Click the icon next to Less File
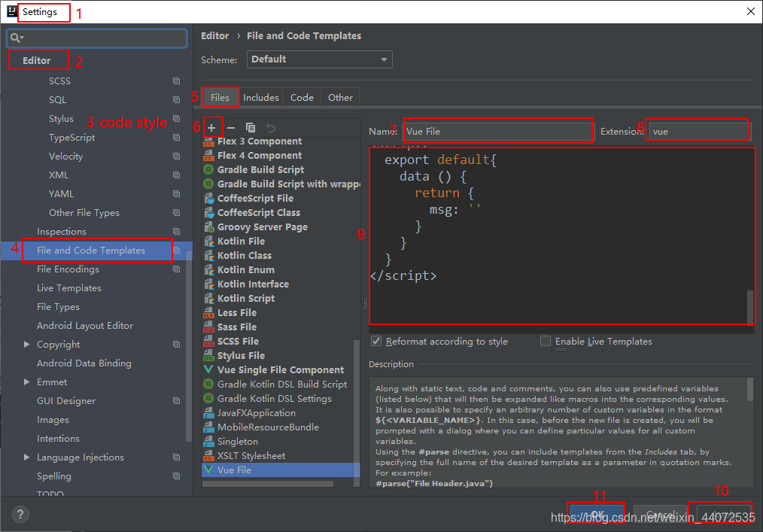 (208, 313)
